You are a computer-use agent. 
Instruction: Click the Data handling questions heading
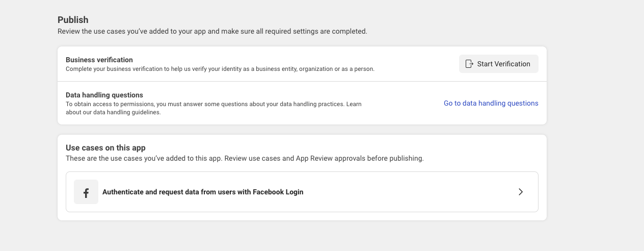click(x=104, y=95)
